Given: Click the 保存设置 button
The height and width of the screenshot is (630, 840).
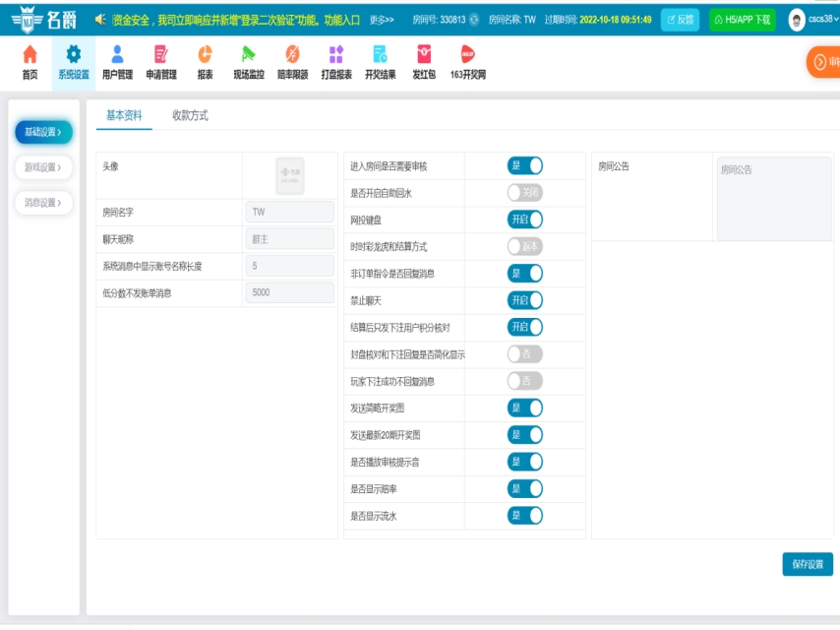Looking at the screenshot, I should 808,564.
